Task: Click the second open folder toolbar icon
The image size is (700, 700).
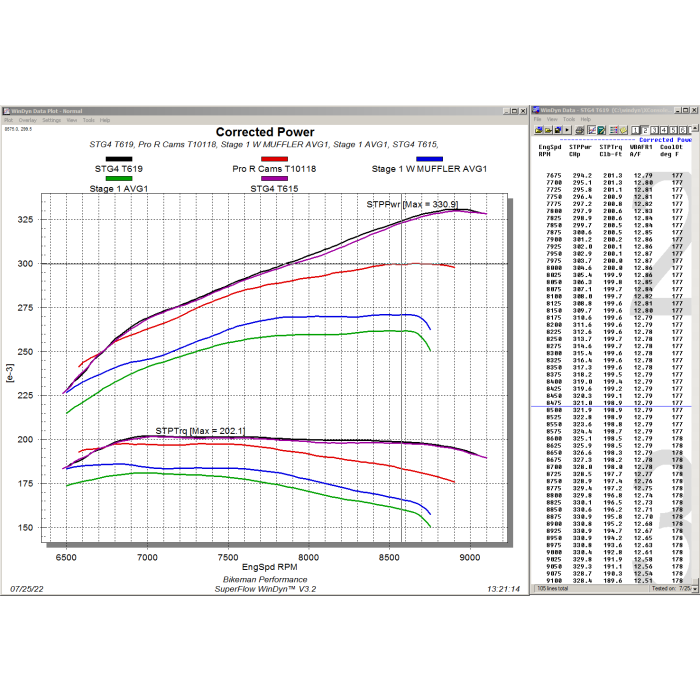Action: pos(548,130)
